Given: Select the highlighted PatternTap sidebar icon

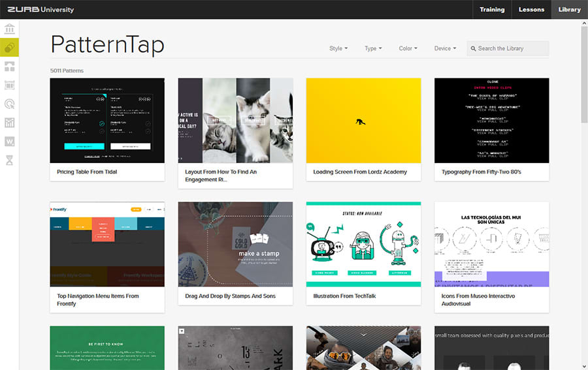Looking at the screenshot, I should 9,48.
